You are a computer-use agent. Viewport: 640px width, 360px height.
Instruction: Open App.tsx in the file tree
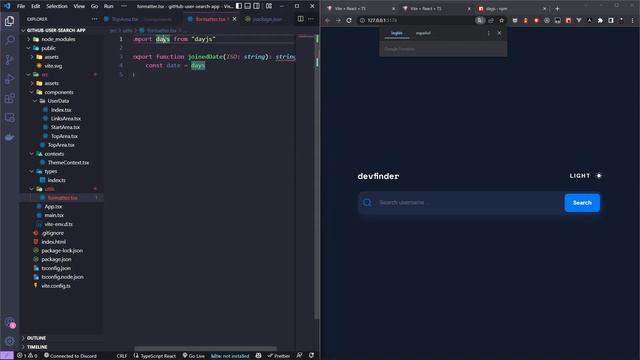53,207
